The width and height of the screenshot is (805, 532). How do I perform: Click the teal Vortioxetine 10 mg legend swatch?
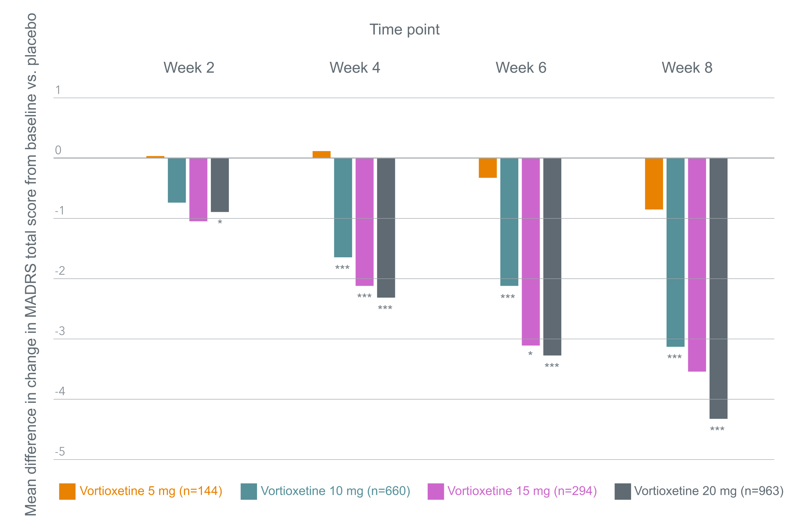click(x=248, y=491)
